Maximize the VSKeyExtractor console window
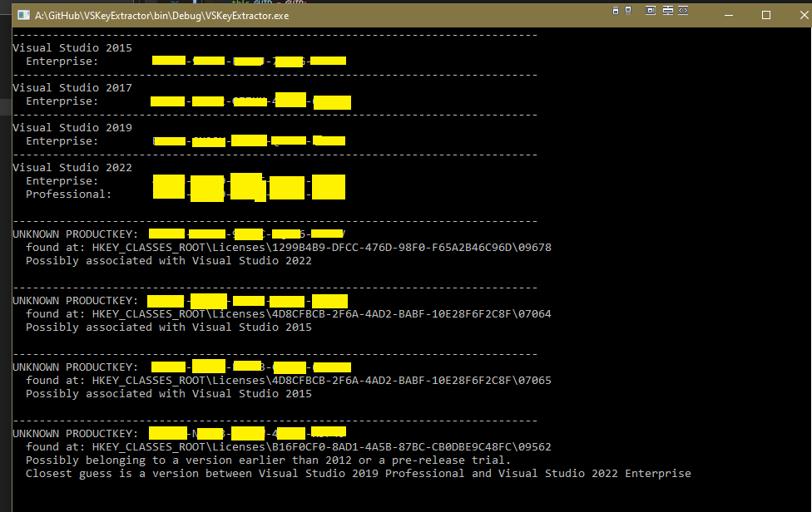The image size is (812, 512). coord(766,15)
